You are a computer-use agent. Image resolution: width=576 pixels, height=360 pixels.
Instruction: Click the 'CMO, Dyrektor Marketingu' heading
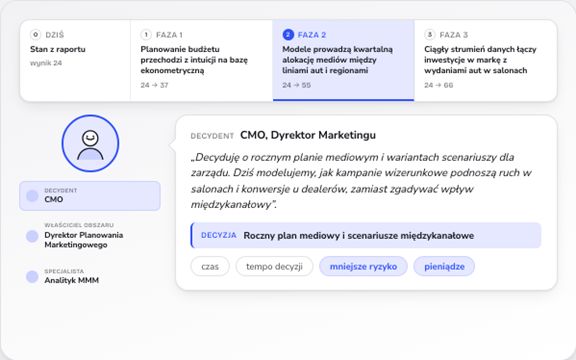(x=308, y=135)
